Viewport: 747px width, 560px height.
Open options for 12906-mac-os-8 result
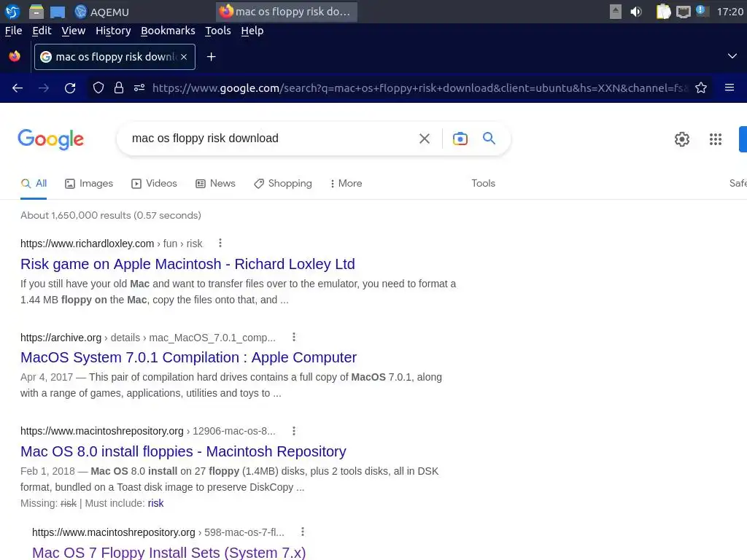294,431
